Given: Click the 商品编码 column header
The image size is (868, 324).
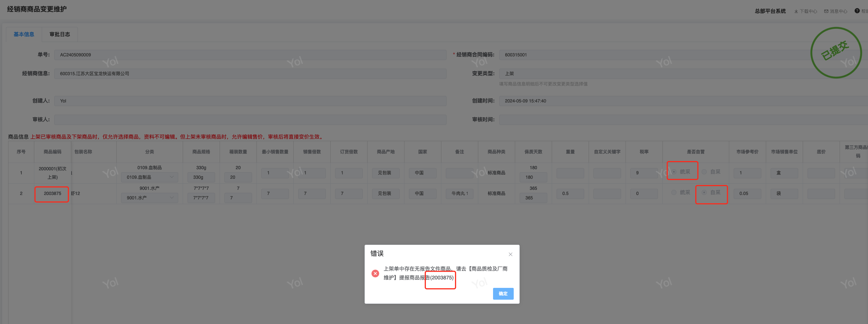Looking at the screenshot, I should pyautogui.click(x=52, y=152).
